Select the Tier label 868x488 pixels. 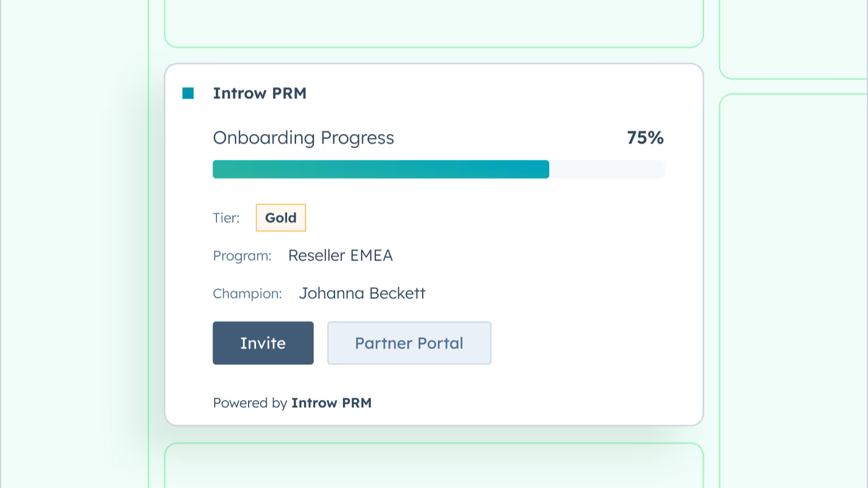pos(226,217)
